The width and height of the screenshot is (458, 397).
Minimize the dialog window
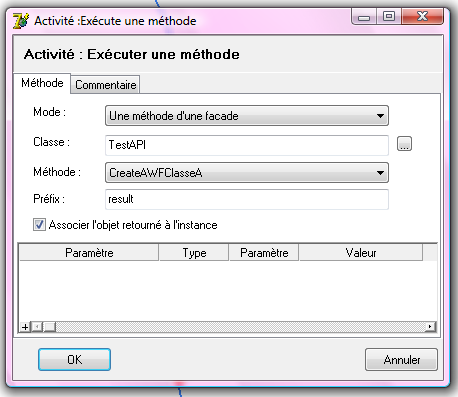tap(364, 17)
